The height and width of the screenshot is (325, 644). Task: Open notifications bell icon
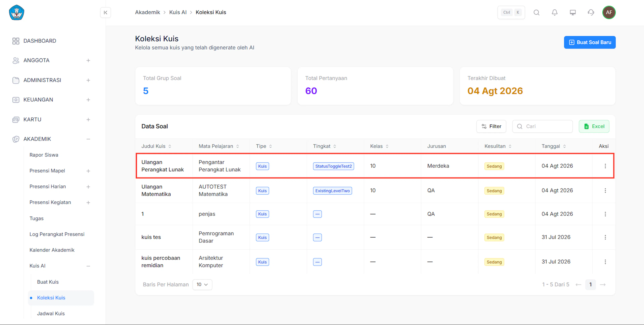click(x=554, y=13)
